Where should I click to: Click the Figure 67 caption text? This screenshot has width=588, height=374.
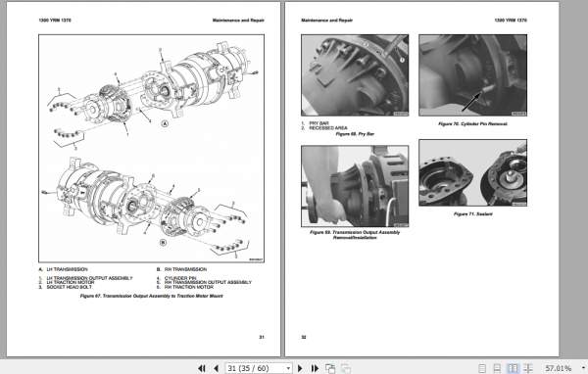pyautogui.click(x=151, y=296)
